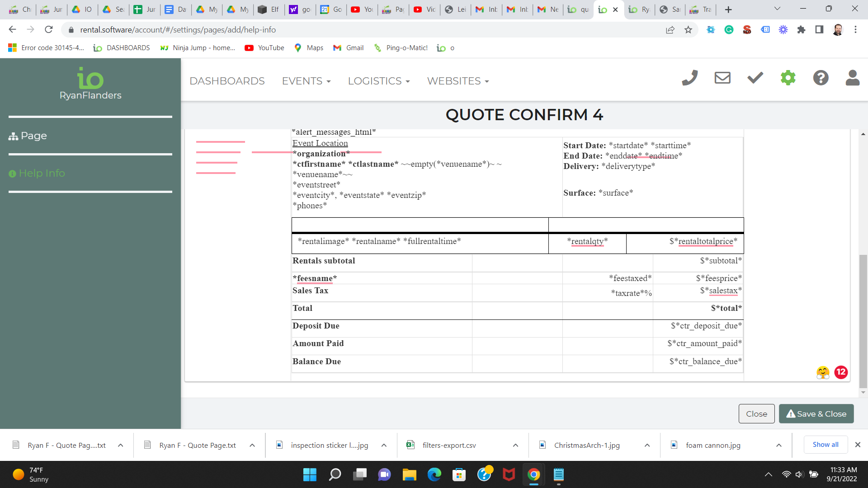868x488 pixels.
Task: Click the question mark help icon
Action: [821, 78]
